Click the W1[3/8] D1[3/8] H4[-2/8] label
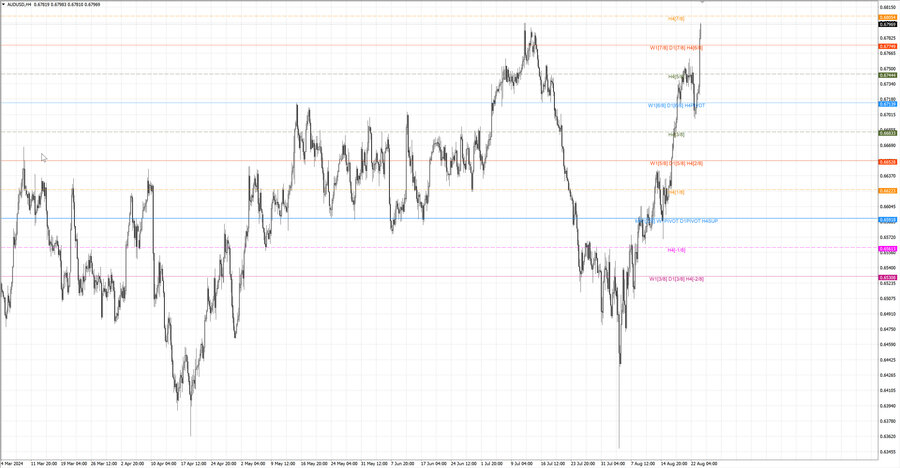 tap(677, 279)
